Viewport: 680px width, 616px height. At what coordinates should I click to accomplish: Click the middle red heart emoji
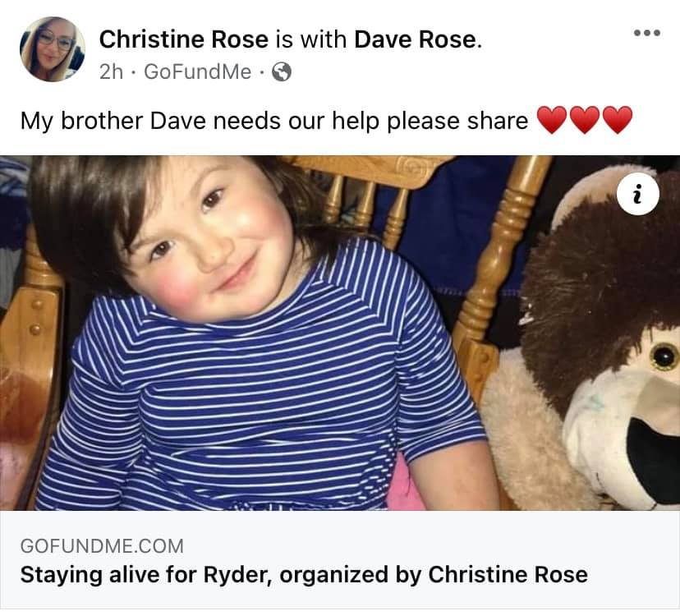tap(584, 120)
